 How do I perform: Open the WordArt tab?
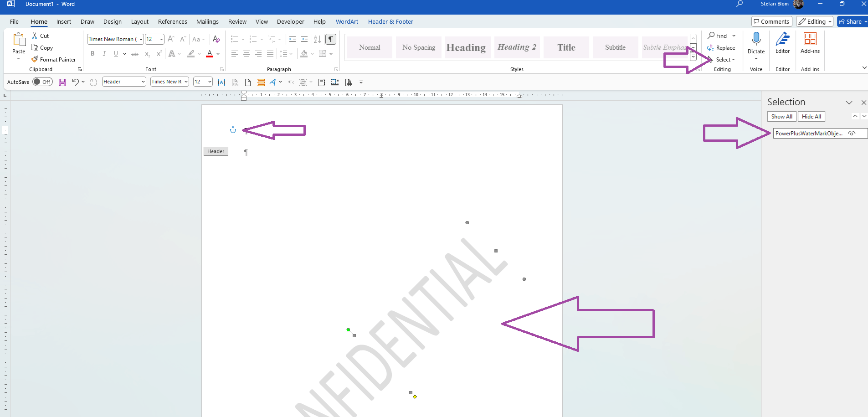coord(347,21)
